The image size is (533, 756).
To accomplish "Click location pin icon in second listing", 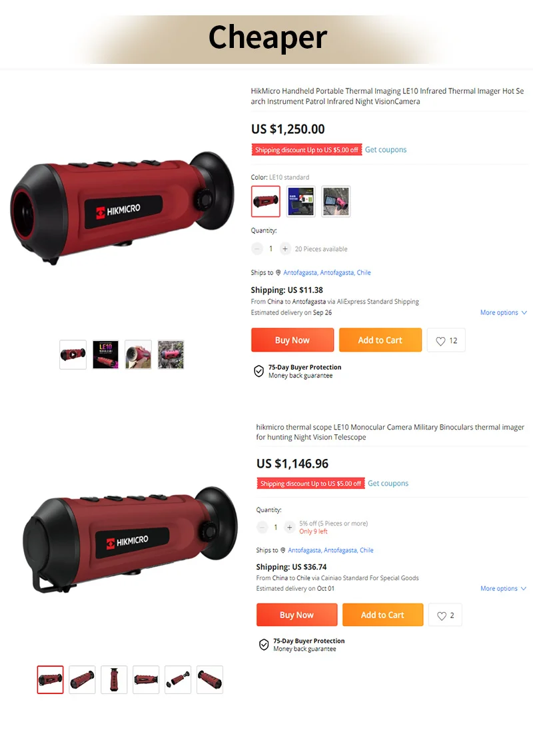I will tap(283, 550).
